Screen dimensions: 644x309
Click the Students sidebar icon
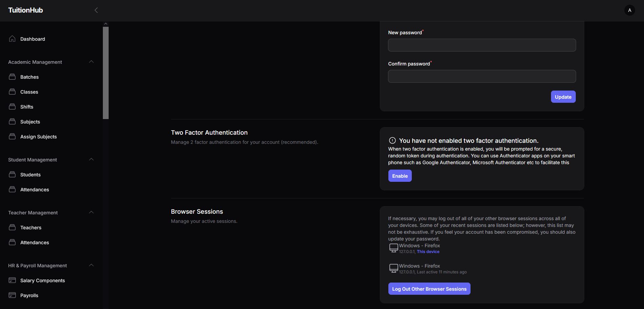12,175
